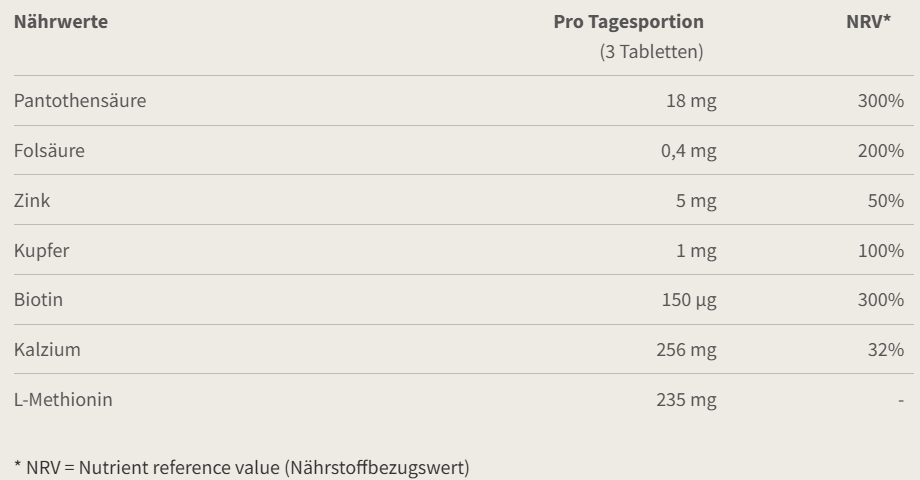This screenshot has width=920, height=480.
Task: Click the Kupfer row label
Action: [42, 251]
